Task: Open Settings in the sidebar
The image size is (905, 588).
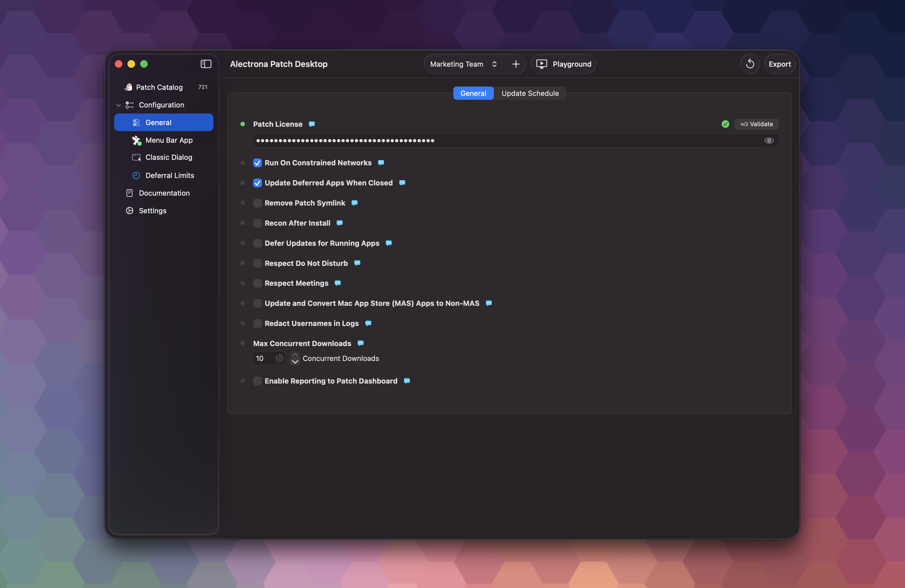Action: 164,211
